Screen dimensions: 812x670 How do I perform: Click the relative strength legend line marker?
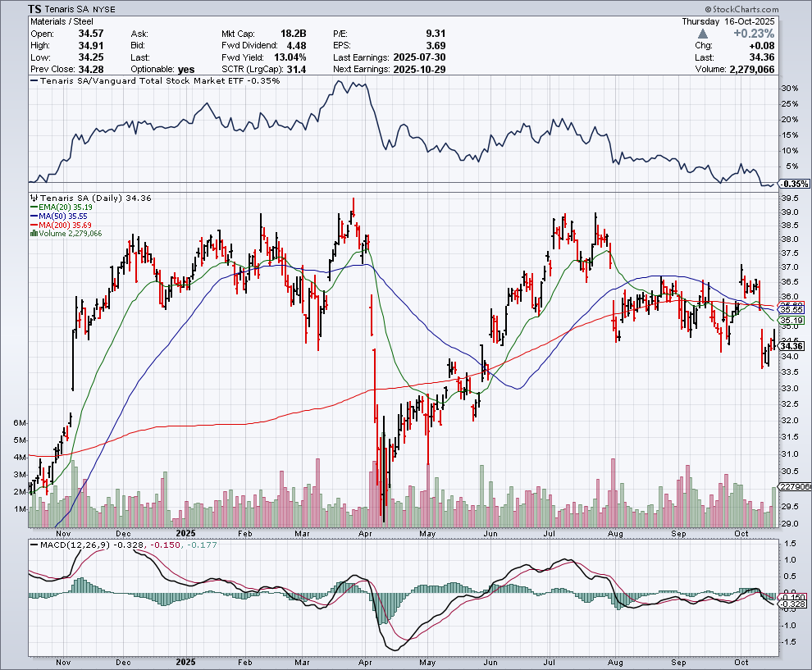click(36, 81)
